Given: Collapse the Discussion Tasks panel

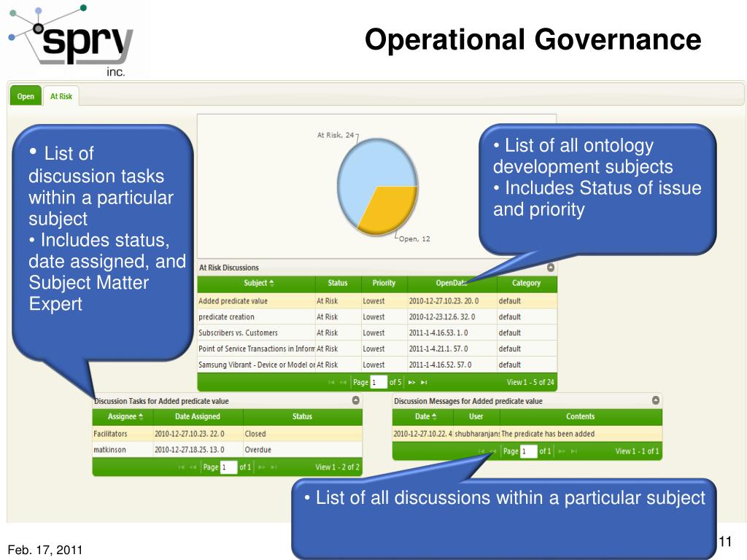Looking at the screenshot, I should pyautogui.click(x=356, y=400).
